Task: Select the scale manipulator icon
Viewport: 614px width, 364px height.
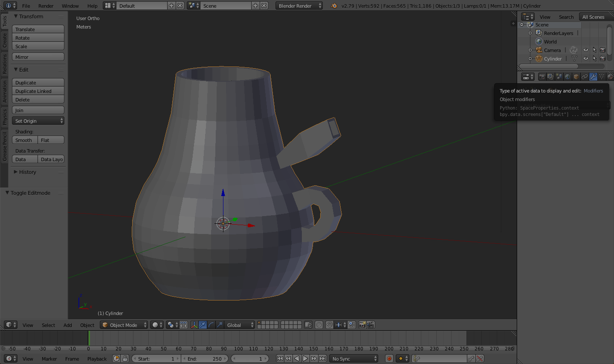Action: click(220, 325)
